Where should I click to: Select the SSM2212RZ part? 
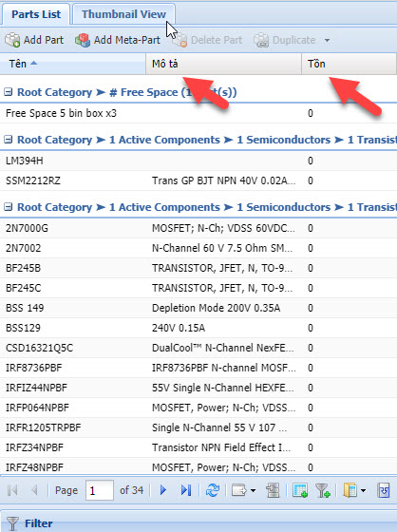198,180
